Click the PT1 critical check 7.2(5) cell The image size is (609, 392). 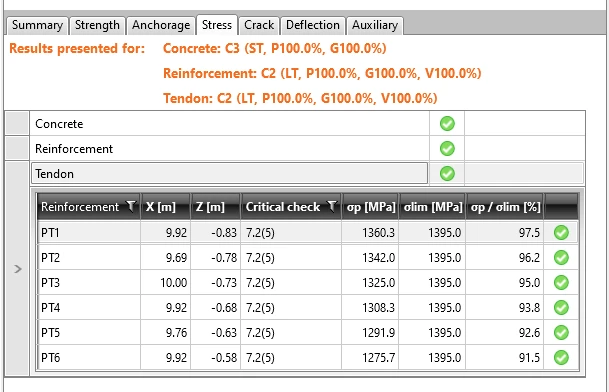pos(291,233)
